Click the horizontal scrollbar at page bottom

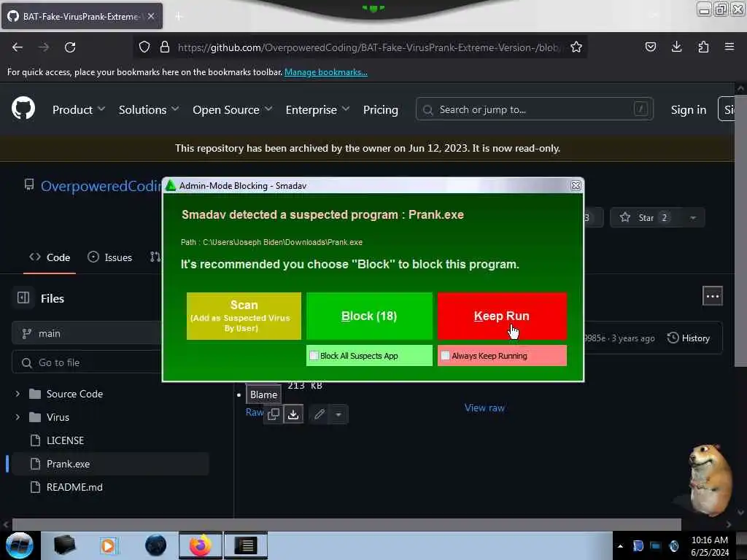(347, 524)
